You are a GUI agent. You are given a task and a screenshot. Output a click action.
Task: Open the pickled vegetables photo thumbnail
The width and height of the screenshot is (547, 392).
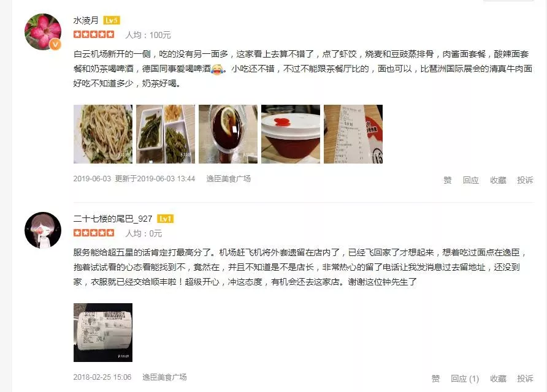166,134
